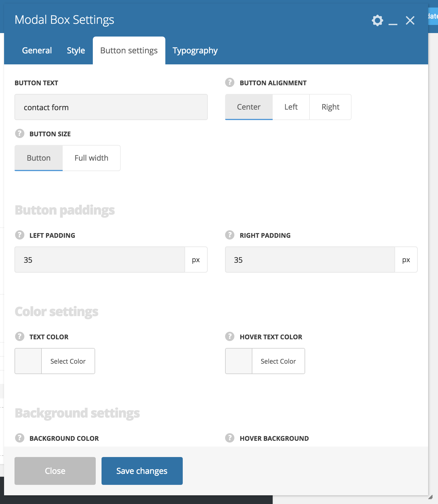Click the Button paddings section heading

(65, 210)
